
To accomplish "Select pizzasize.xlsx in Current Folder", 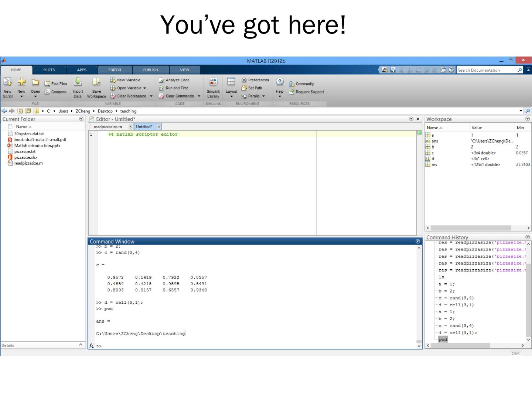I will click(26, 157).
